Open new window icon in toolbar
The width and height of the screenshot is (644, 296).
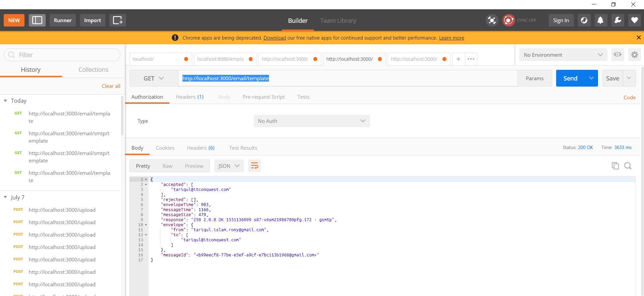[x=118, y=20]
